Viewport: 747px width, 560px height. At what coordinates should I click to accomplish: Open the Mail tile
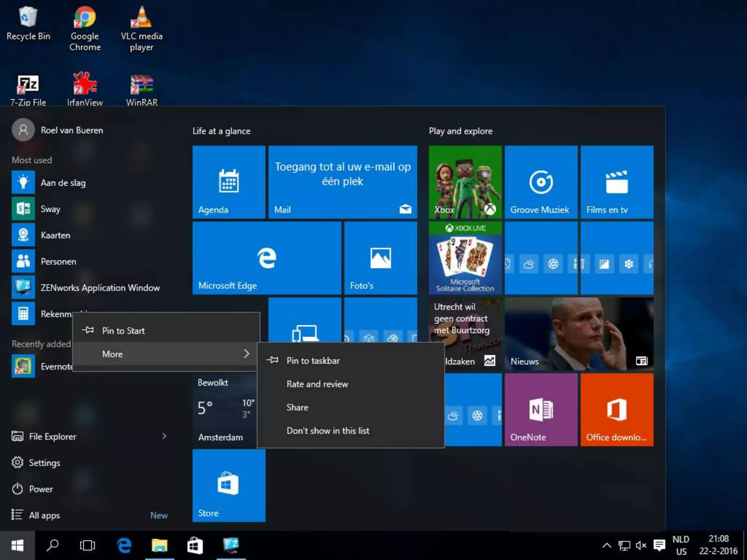point(342,182)
